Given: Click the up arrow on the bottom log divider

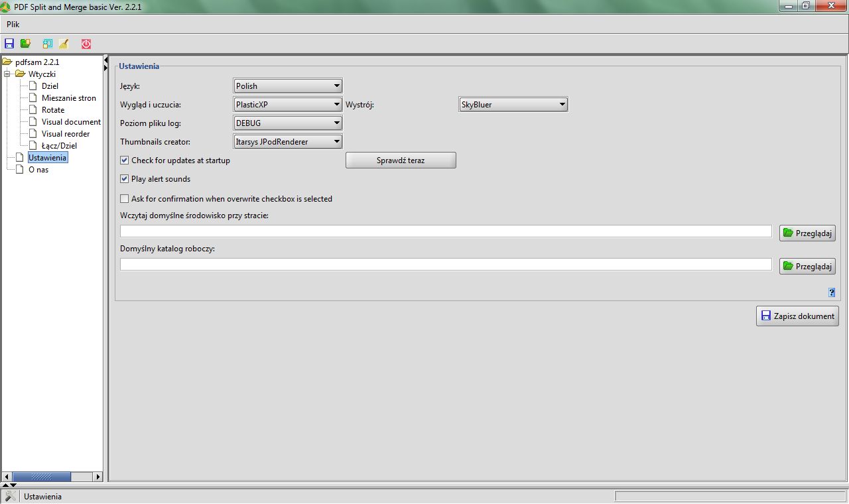Looking at the screenshot, I should (x=5, y=485).
